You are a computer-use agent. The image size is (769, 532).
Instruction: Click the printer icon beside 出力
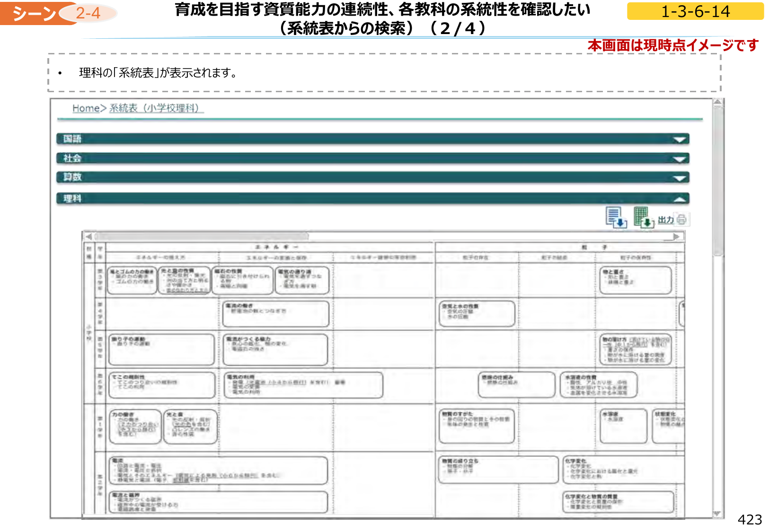click(681, 219)
